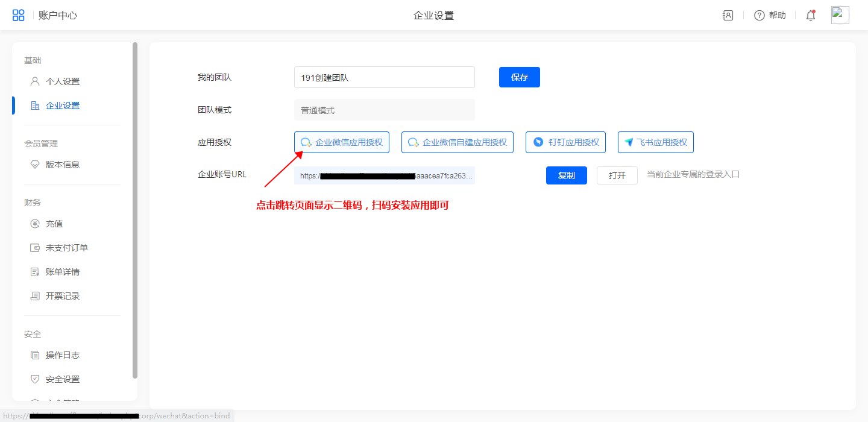Click the 安全设置 shield icon
Image resolution: width=868 pixels, height=422 pixels.
pyautogui.click(x=35, y=379)
